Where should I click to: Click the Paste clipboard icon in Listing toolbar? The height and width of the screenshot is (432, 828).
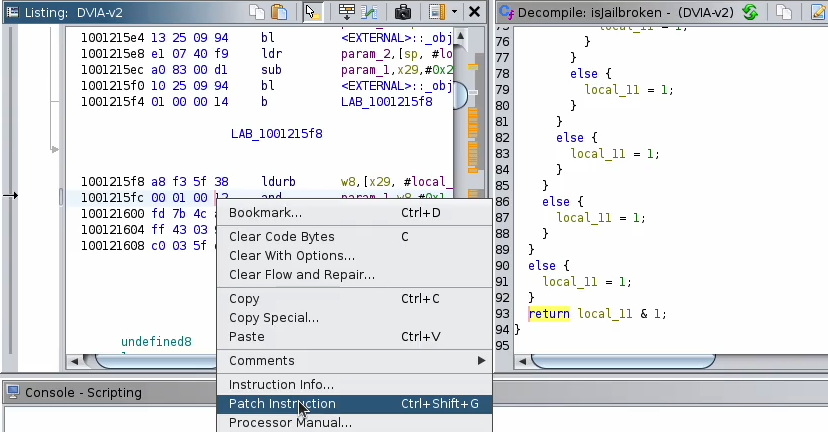pyautogui.click(x=279, y=12)
